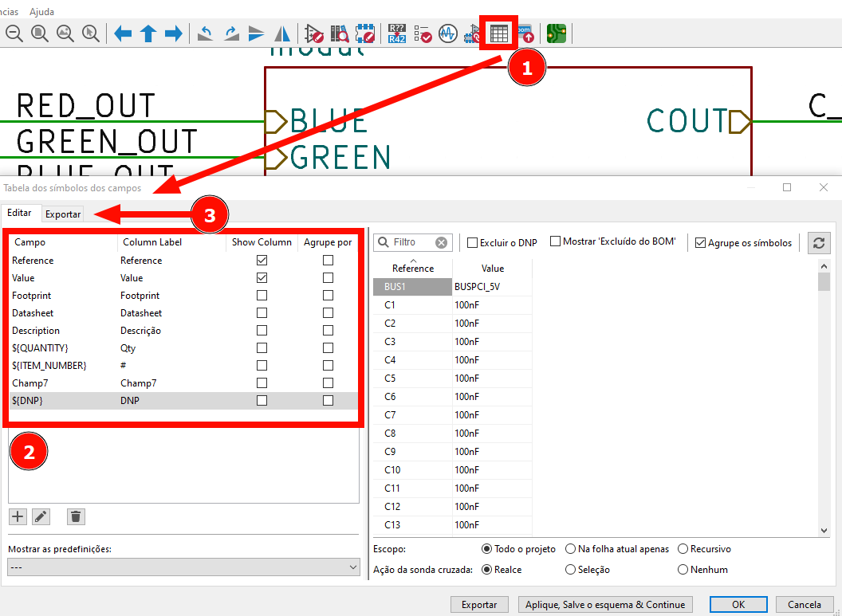Toggle the 'Excluir o DNP' checkbox
The width and height of the screenshot is (842, 616).
[x=473, y=243]
